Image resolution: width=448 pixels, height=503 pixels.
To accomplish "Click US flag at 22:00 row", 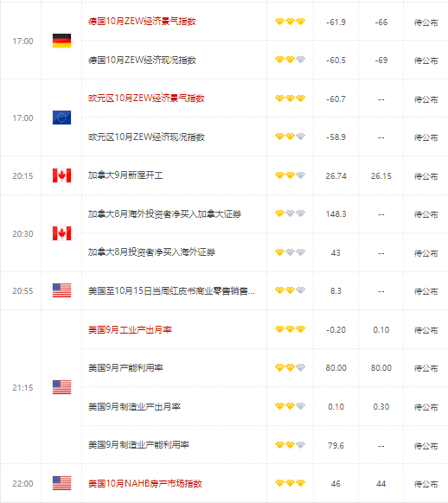I will [61, 483].
